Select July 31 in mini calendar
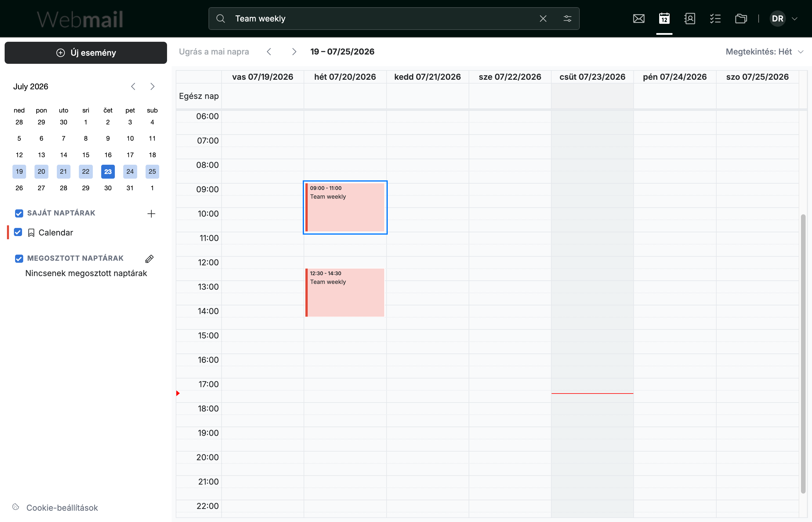 click(x=130, y=188)
